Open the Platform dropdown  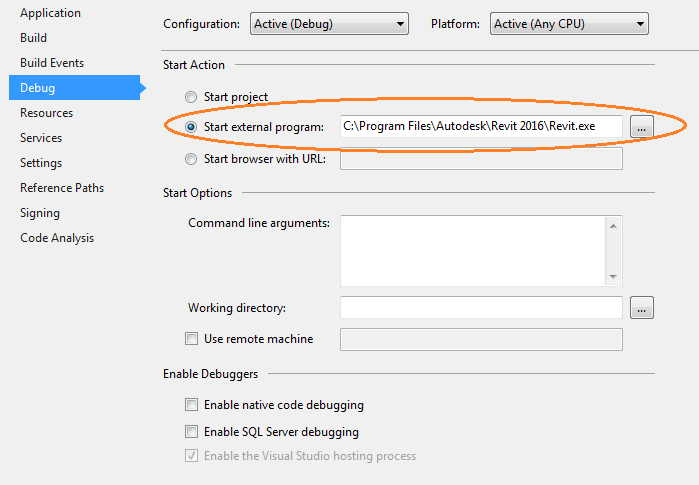point(569,23)
